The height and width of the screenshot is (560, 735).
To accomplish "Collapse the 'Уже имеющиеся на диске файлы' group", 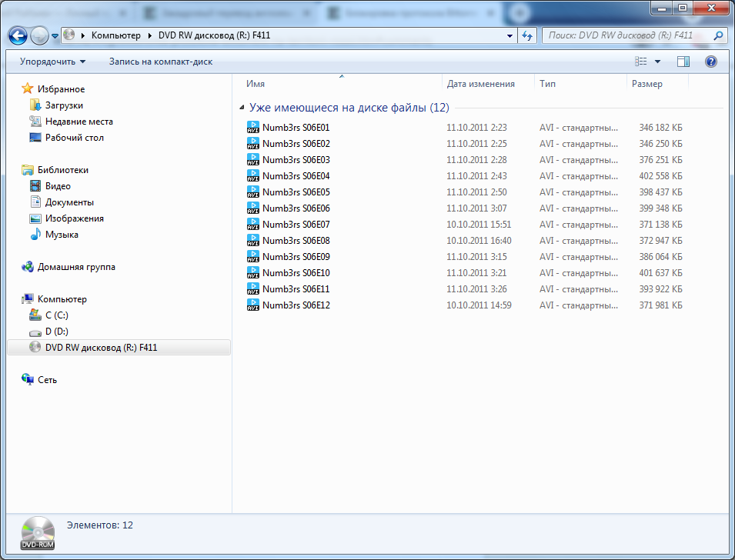I will (242, 108).
